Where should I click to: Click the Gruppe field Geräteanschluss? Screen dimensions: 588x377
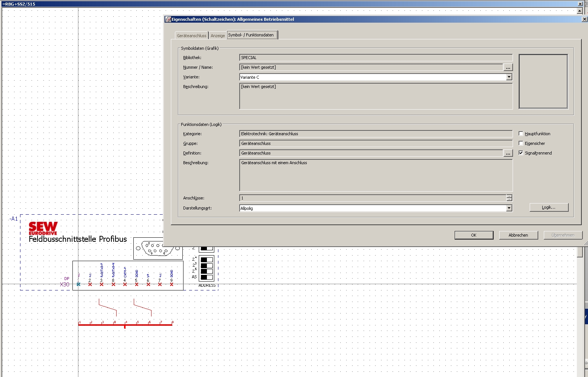(376, 143)
